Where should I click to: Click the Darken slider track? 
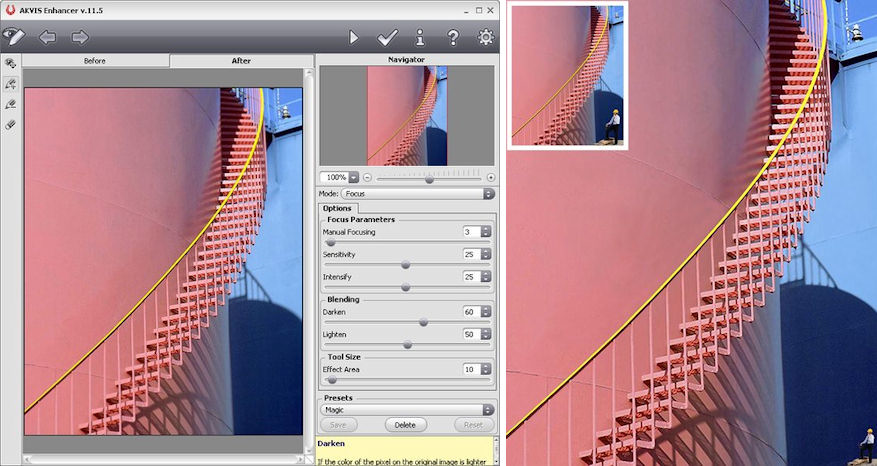pos(407,322)
